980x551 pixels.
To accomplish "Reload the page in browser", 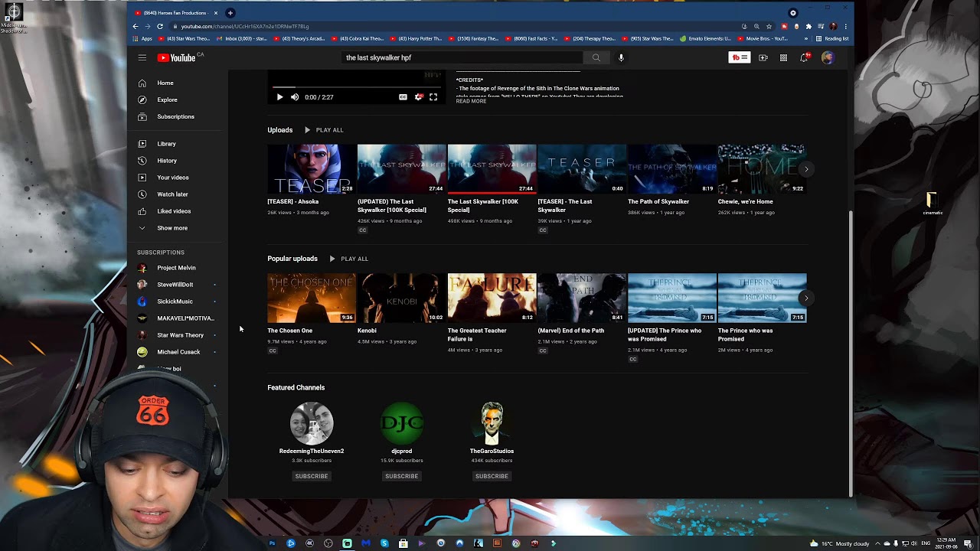I will click(160, 26).
